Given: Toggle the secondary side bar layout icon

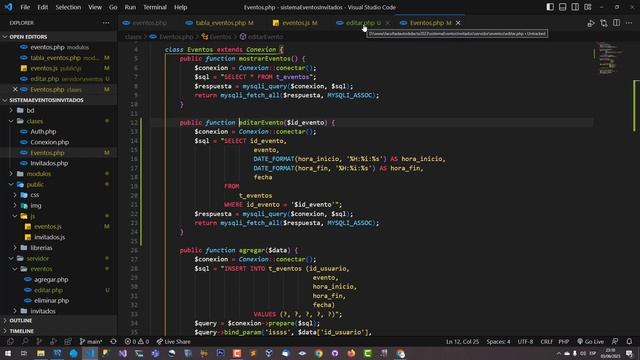Looking at the screenshot, I should point(575,7).
